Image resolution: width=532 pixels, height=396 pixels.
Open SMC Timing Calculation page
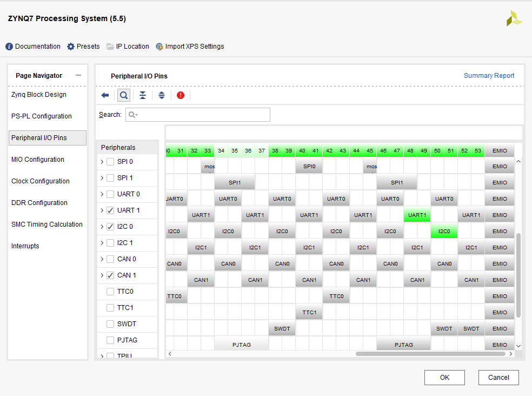(x=47, y=225)
